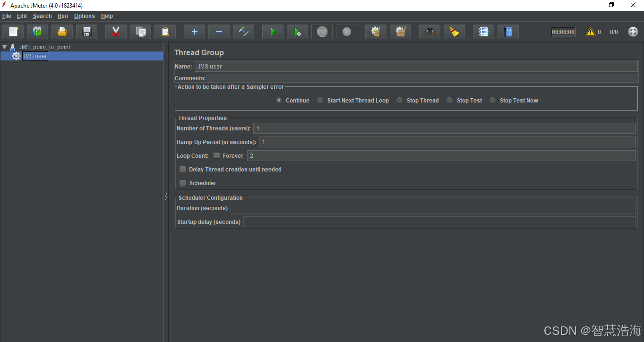Choose the Stop Test radio button
Screen dimensions: 644x342
click(x=450, y=100)
